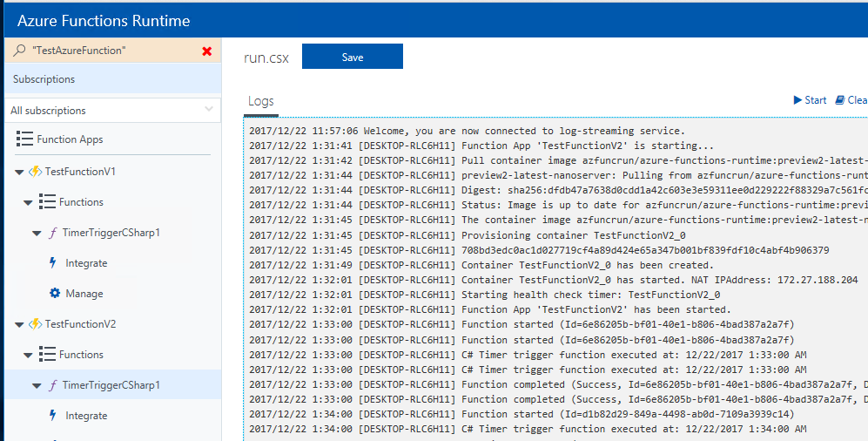Select TimerTriggerCSharp1 under TestFunctionV1
The height and width of the screenshot is (441, 868).
[x=111, y=233]
